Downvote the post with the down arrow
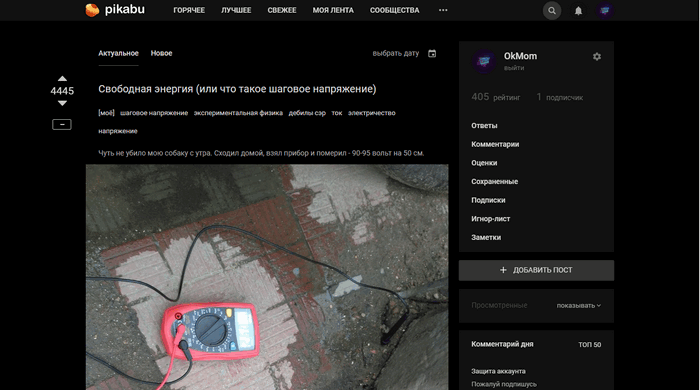Viewport: 700px width, 390px height. pyautogui.click(x=62, y=103)
